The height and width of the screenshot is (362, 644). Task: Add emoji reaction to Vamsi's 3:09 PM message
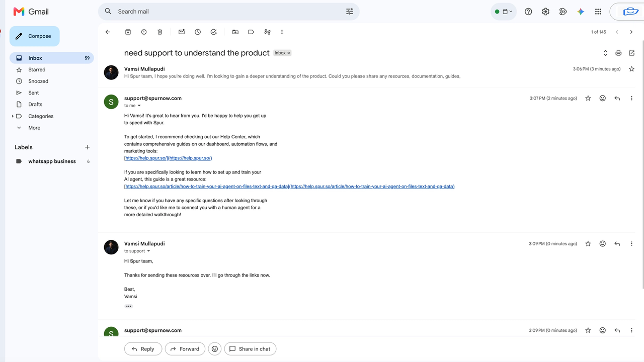(603, 243)
